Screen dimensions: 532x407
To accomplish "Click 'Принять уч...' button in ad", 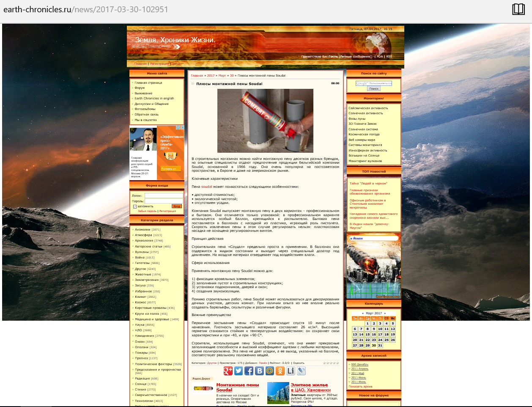I will tap(171, 169).
